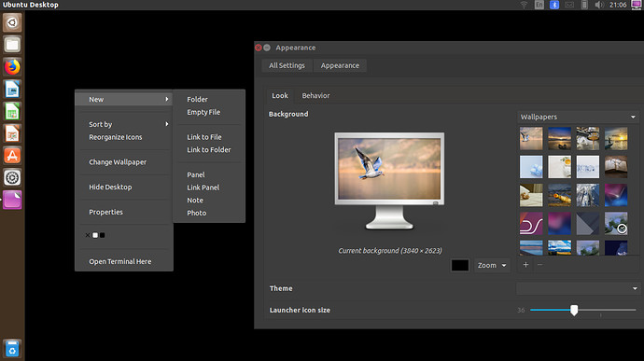Select the checkmarked blue flowers wallpaper thumbnail
Image resolution: width=644 pixels, height=361 pixels.
point(616,224)
